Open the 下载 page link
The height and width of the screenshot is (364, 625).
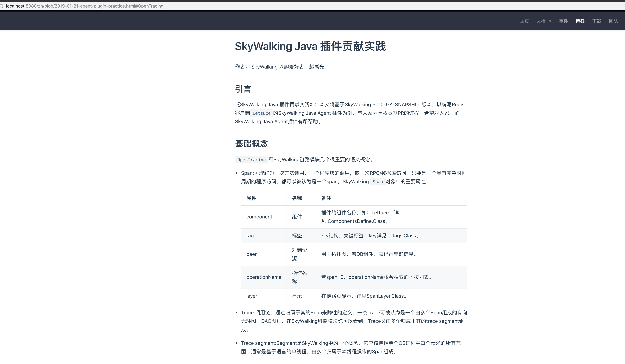pos(597,21)
